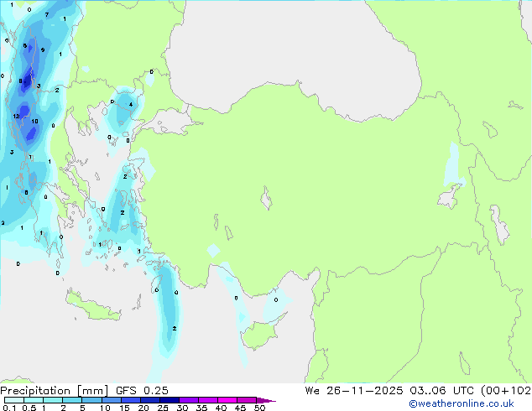Click the legend value '30'

[182, 408]
